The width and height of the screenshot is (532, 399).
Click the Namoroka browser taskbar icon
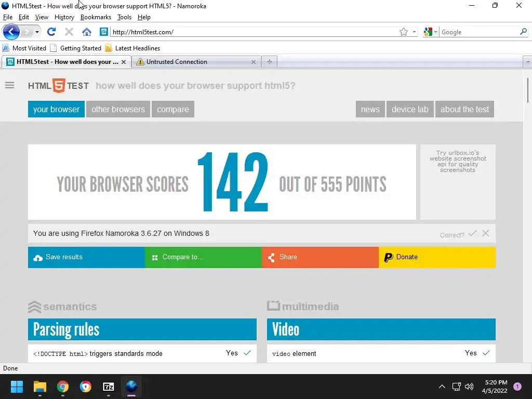pyautogui.click(x=131, y=387)
